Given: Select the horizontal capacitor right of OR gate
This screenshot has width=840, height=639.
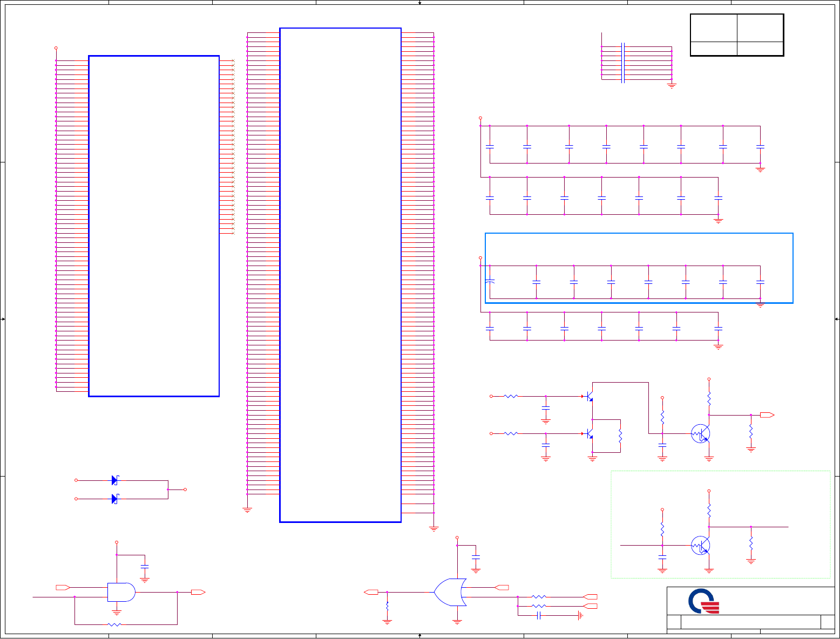Looking at the screenshot, I should tap(539, 616).
